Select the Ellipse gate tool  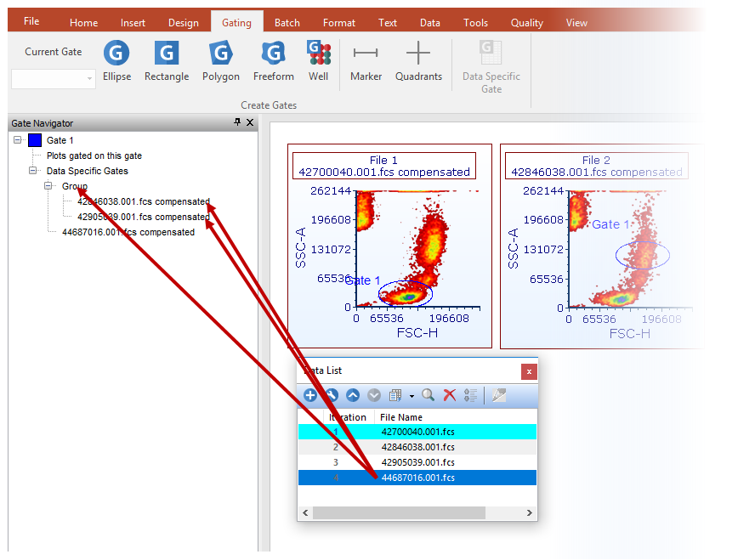(116, 61)
